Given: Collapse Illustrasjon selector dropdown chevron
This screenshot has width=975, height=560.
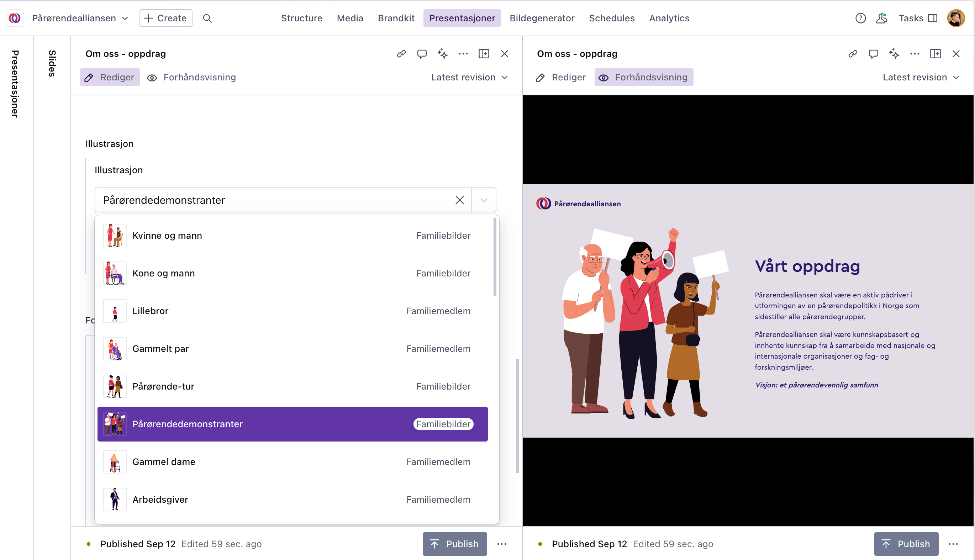Looking at the screenshot, I should click(x=484, y=200).
